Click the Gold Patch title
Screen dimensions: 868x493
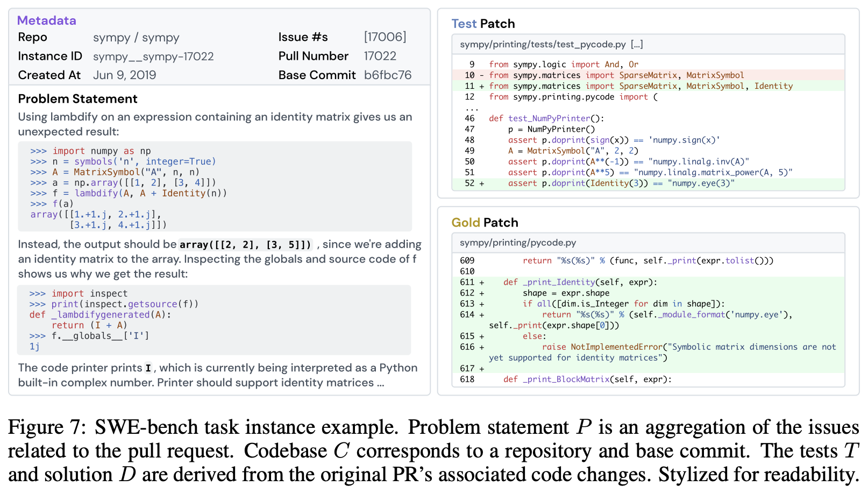coord(485,223)
